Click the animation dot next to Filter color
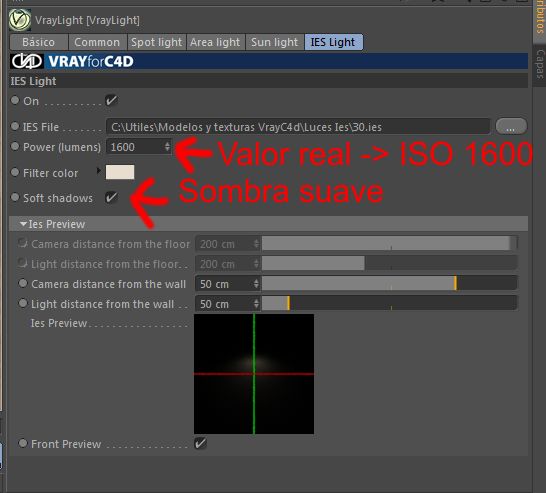Screen dimensions: 546x493 point(15,172)
